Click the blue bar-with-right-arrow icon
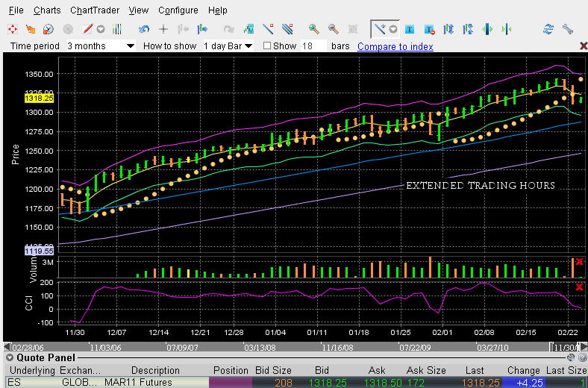This screenshot has height=388, width=588. coord(202,29)
